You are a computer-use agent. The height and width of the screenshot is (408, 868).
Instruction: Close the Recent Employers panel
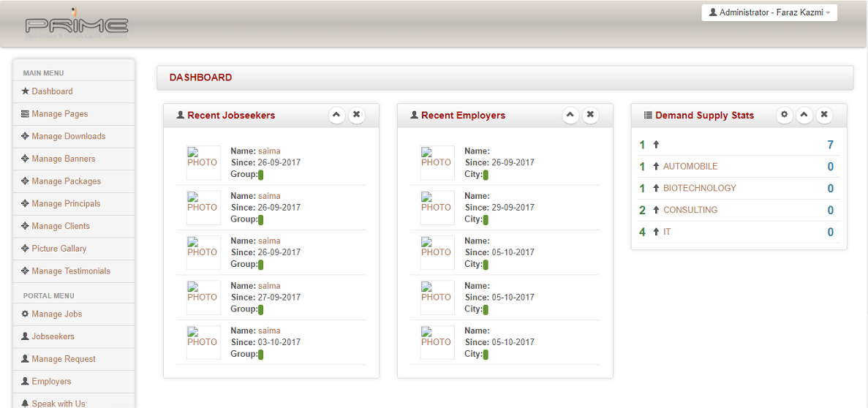click(x=590, y=115)
